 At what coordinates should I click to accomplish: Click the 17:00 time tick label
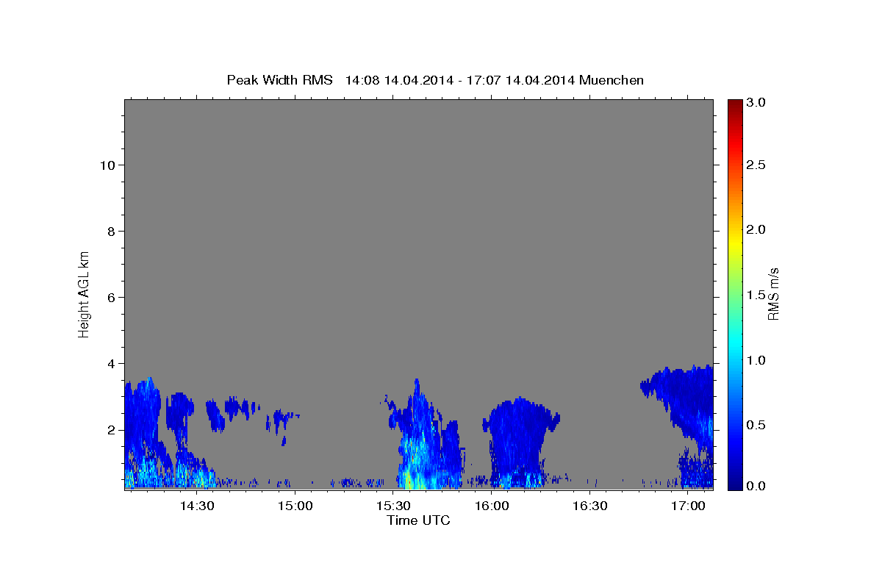click(x=688, y=506)
